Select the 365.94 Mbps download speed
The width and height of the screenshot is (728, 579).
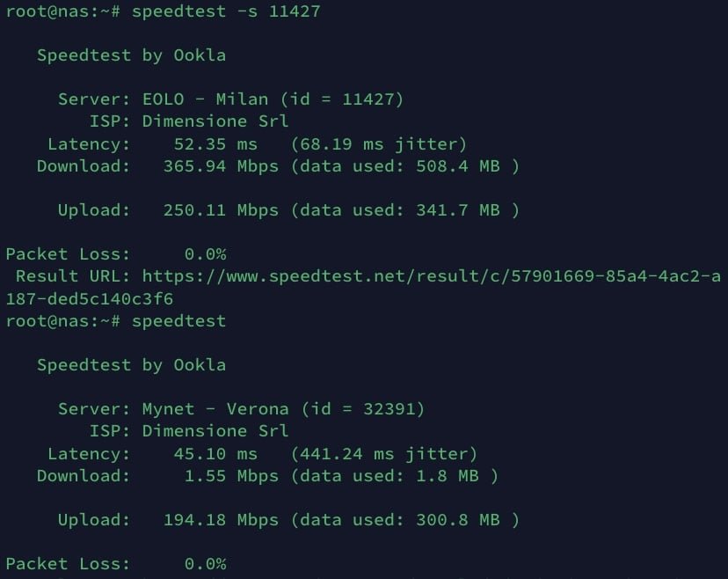tap(221, 165)
